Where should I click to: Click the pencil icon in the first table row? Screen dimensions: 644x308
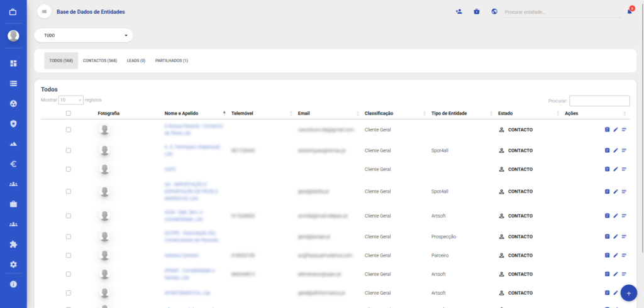click(x=615, y=129)
